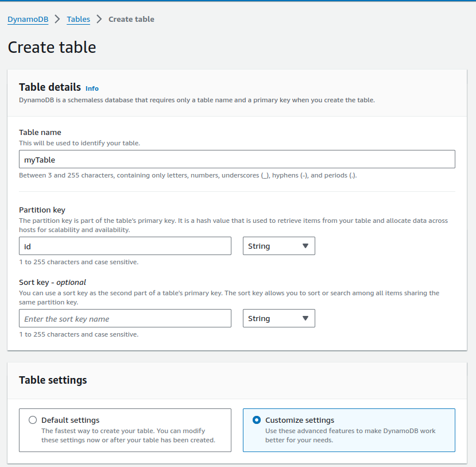Screen dimensions: 476x467
Task: Open the DynamoDB breadcrumb link
Action: pos(28,19)
